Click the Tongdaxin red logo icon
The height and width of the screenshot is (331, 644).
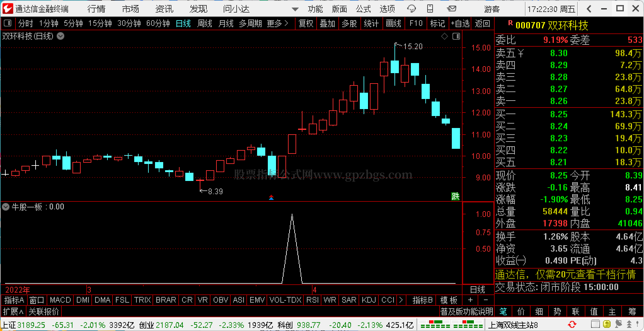pyautogui.click(x=8, y=9)
